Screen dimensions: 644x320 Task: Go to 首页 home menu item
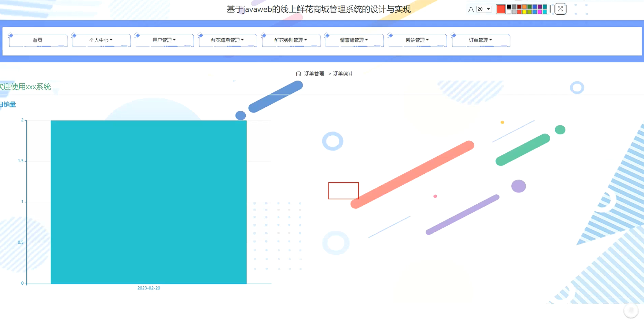point(38,40)
